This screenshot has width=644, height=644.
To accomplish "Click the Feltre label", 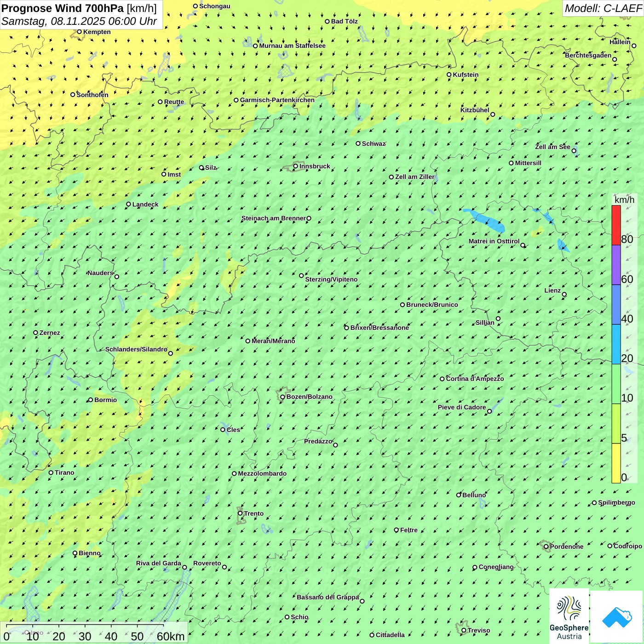I will coord(409,530).
